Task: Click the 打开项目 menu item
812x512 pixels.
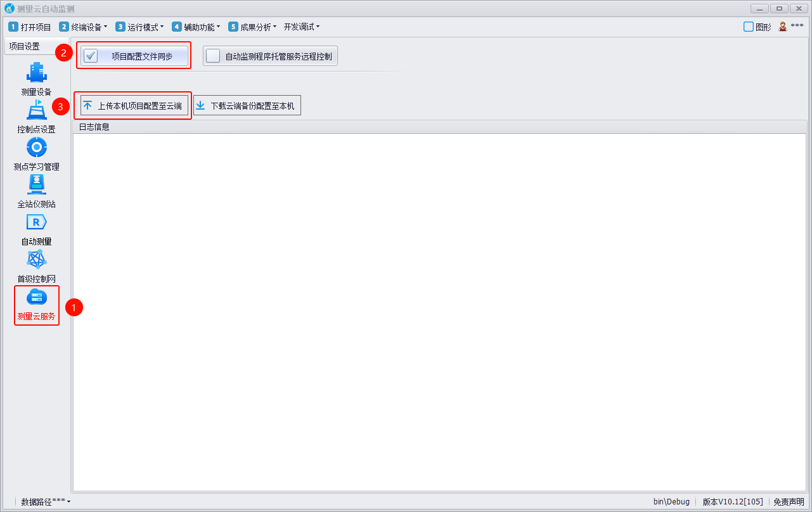Action: pos(30,27)
